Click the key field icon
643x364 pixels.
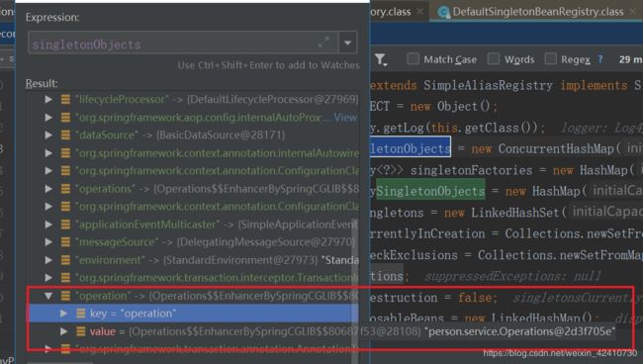point(81,314)
